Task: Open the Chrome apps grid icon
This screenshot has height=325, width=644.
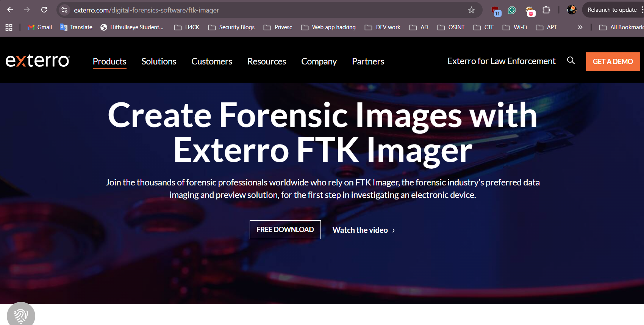Action: pos(9,27)
